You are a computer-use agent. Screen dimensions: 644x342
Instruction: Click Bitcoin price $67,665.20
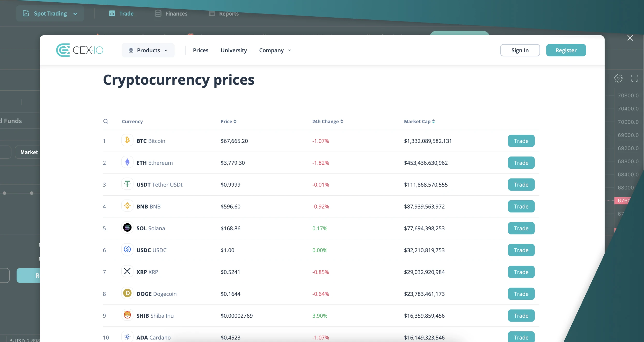[234, 141]
